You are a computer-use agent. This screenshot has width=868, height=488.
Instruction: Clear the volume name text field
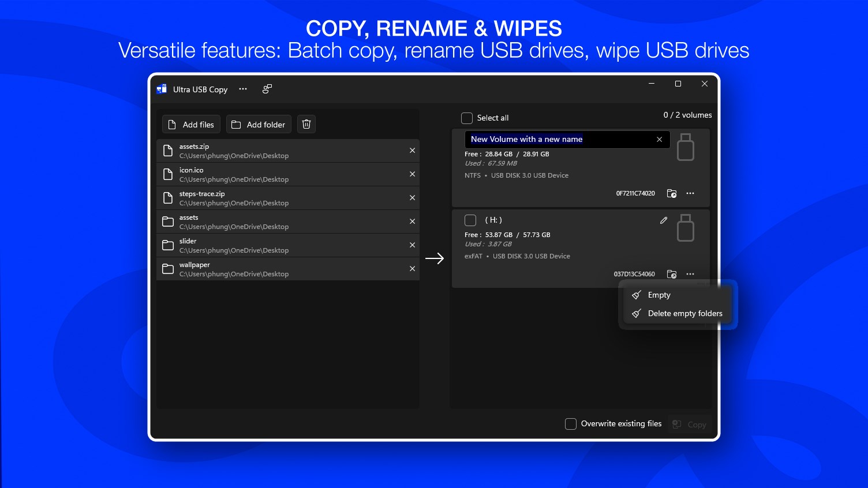coord(659,140)
